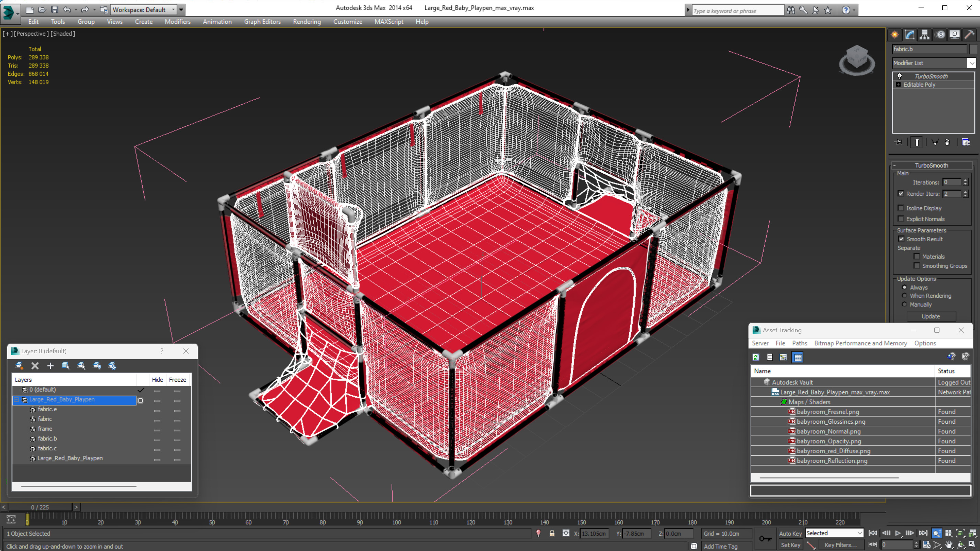Toggle Smooth Result checkbox

pos(901,239)
